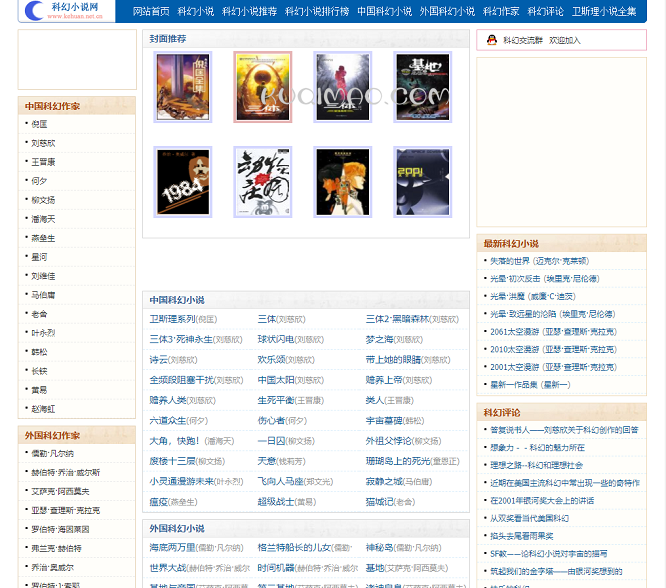Open 科幻评论 navigation item

click(x=545, y=11)
